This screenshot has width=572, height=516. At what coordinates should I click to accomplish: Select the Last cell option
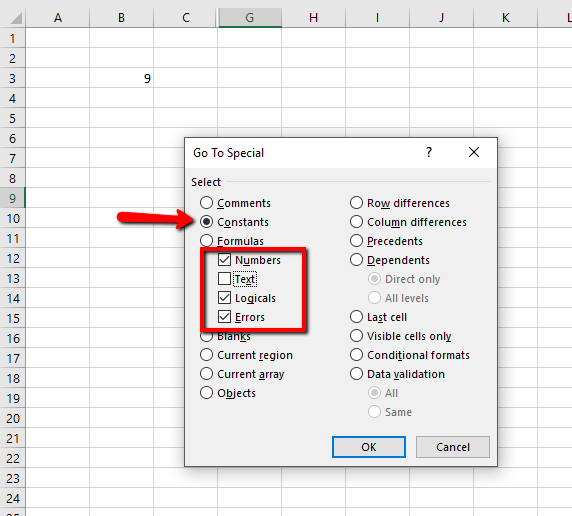(x=356, y=316)
